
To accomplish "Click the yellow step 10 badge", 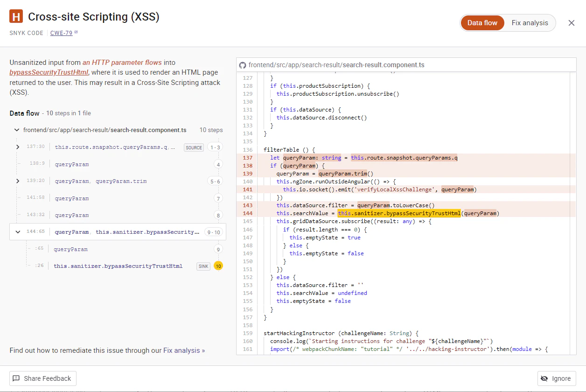I will pyautogui.click(x=218, y=266).
